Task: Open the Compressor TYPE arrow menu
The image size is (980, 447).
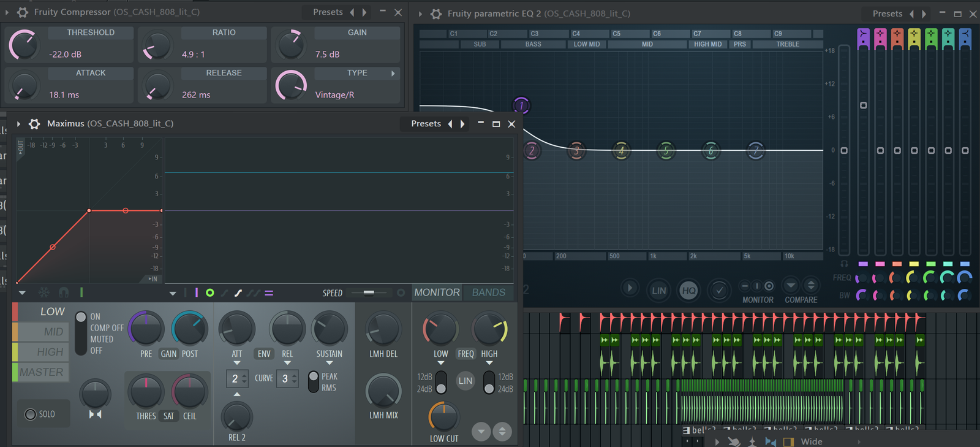Action: click(x=393, y=74)
